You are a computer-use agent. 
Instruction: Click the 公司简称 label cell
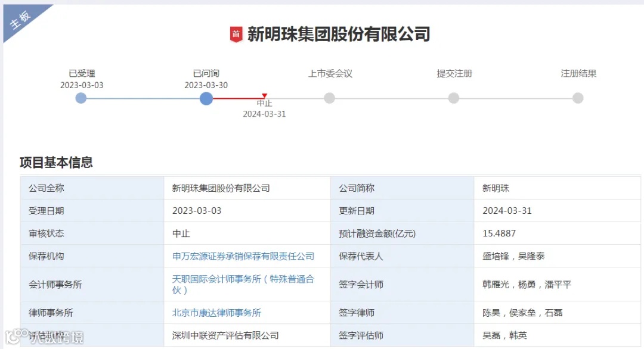point(402,188)
